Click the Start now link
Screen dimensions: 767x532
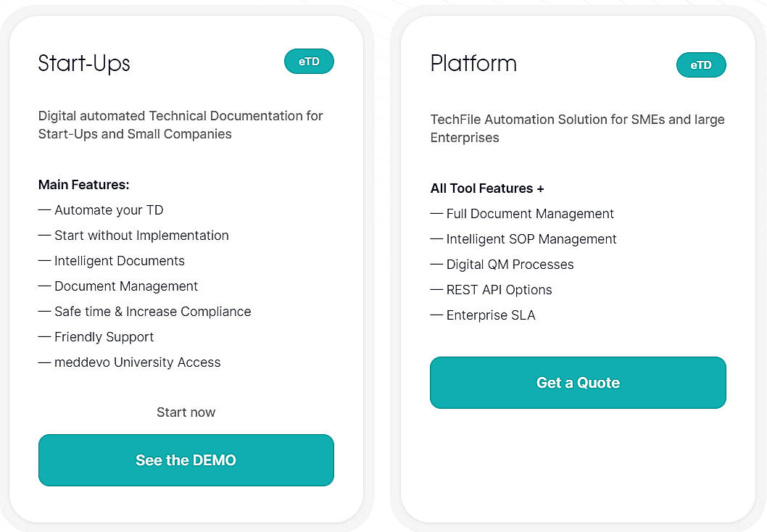coord(186,412)
